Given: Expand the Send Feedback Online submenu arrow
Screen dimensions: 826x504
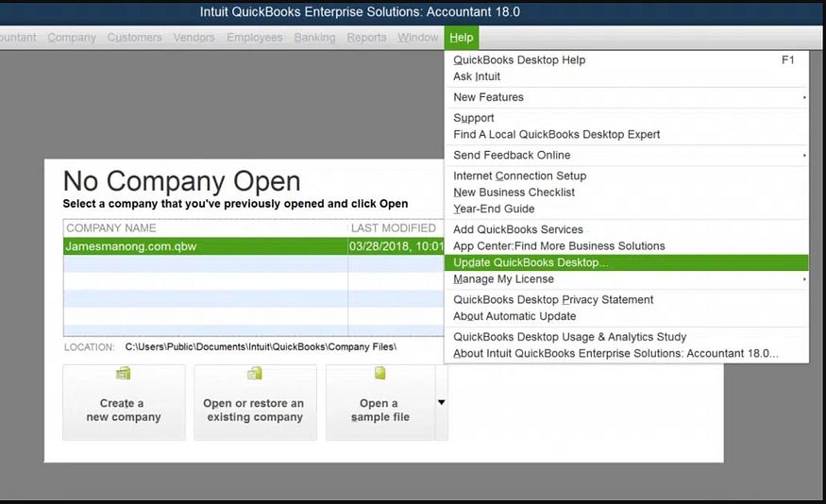Looking at the screenshot, I should pyautogui.click(x=804, y=156).
